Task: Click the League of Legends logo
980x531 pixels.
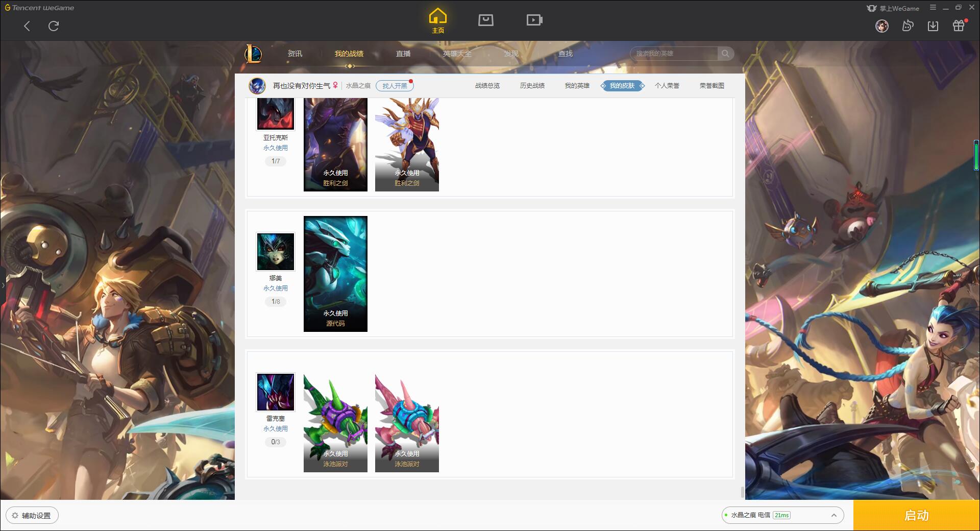Action: click(x=253, y=54)
